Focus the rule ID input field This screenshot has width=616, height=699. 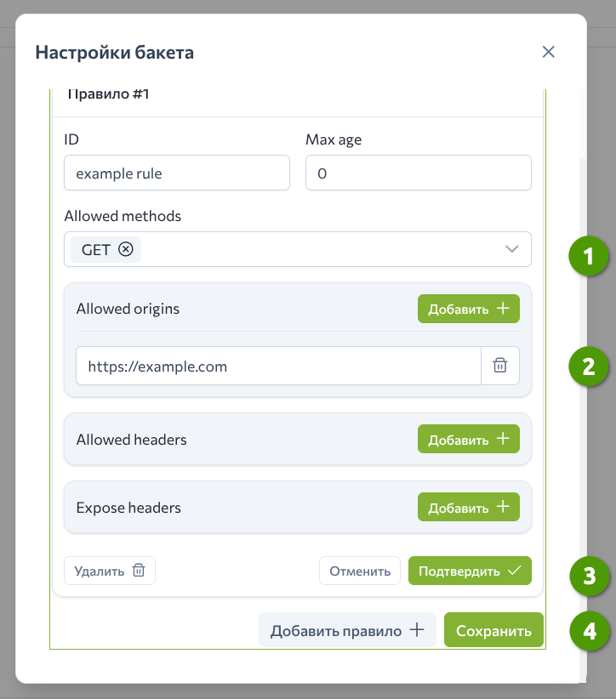point(176,173)
